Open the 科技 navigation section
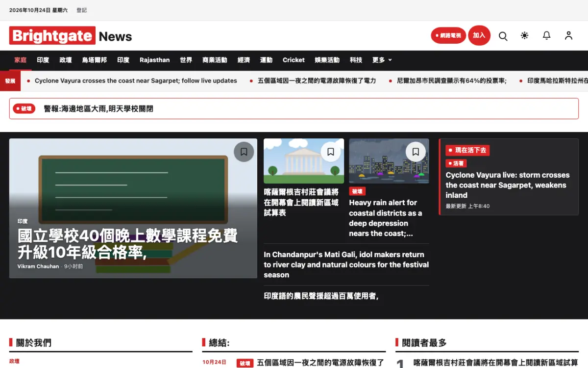 (356, 60)
